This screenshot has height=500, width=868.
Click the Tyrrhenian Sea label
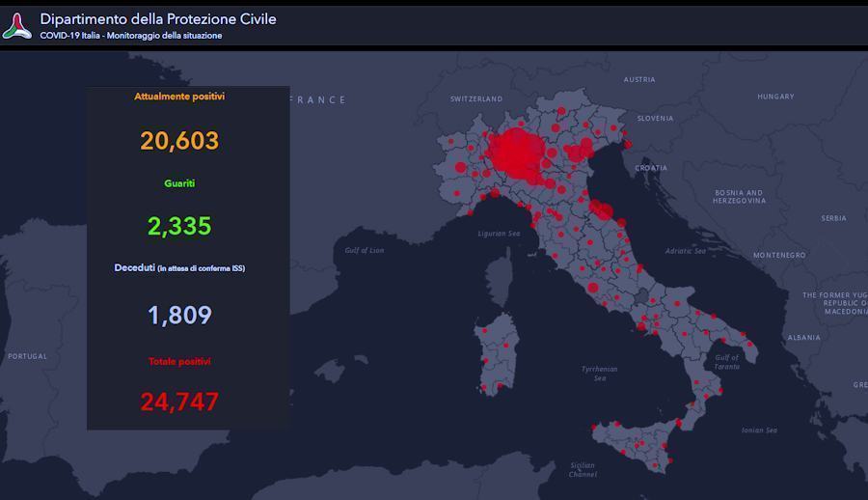click(600, 374)
